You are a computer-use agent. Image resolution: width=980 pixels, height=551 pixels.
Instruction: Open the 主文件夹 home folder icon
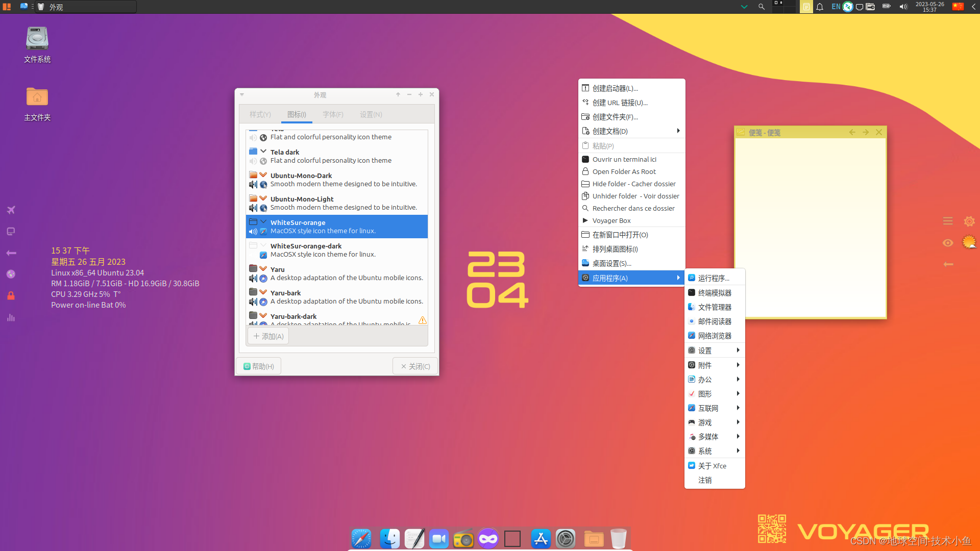click(37, 104)
